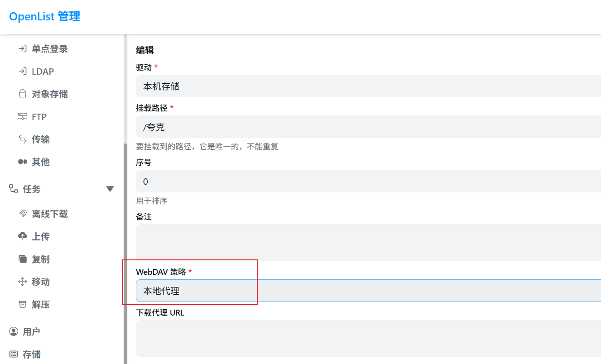Click the OpenList 管理 title link
Screen dimensions: 601x364
45,17
